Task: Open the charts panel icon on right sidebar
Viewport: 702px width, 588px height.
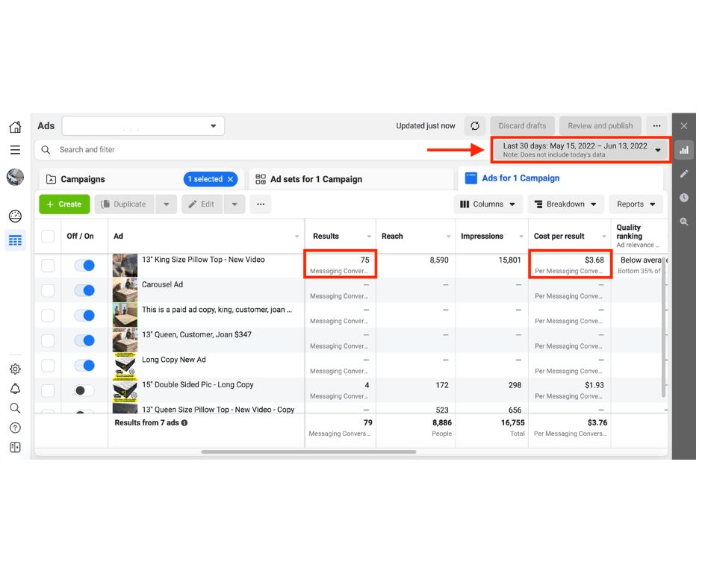Action: [683, 150]
